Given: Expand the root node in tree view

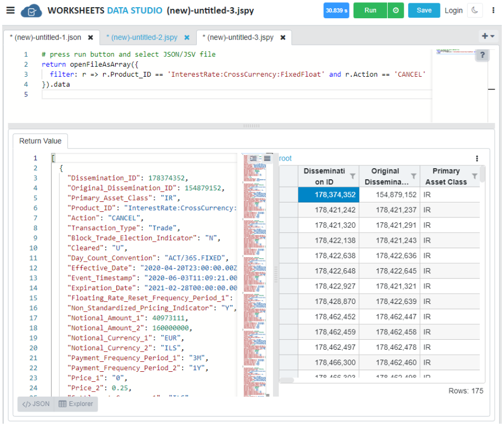Looking at the screenshot, I should point(285,158).
